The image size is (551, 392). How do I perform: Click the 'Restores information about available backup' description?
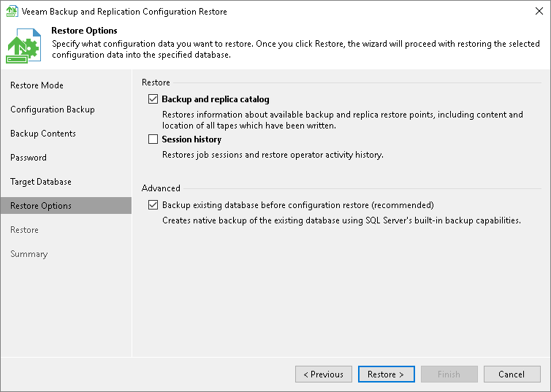pyautogui.click(x=343, y=120)
